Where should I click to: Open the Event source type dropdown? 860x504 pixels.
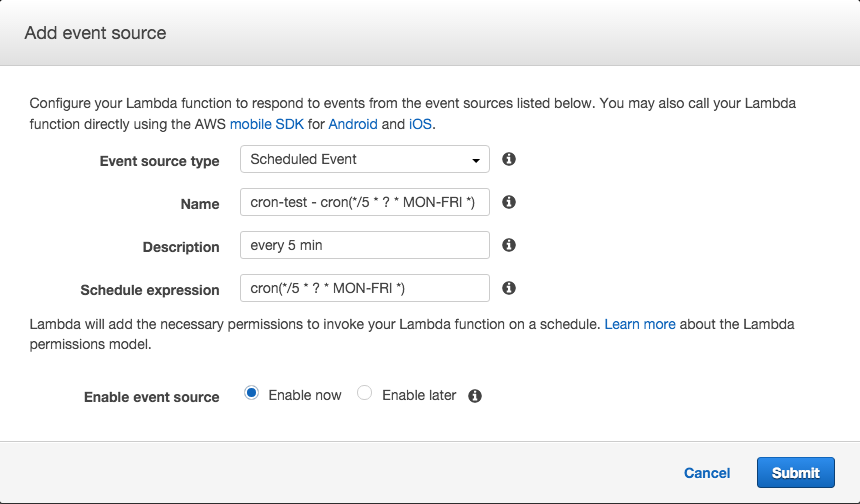[365, 159]
